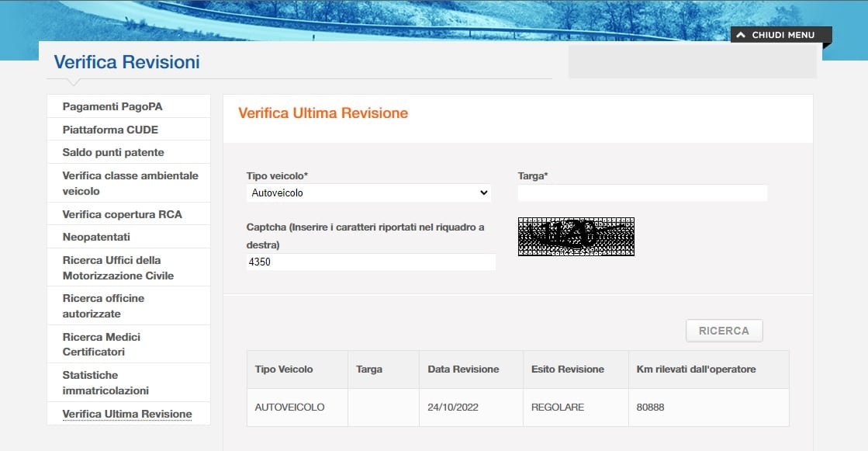Open the Neopatentati page

pos(129,237)
